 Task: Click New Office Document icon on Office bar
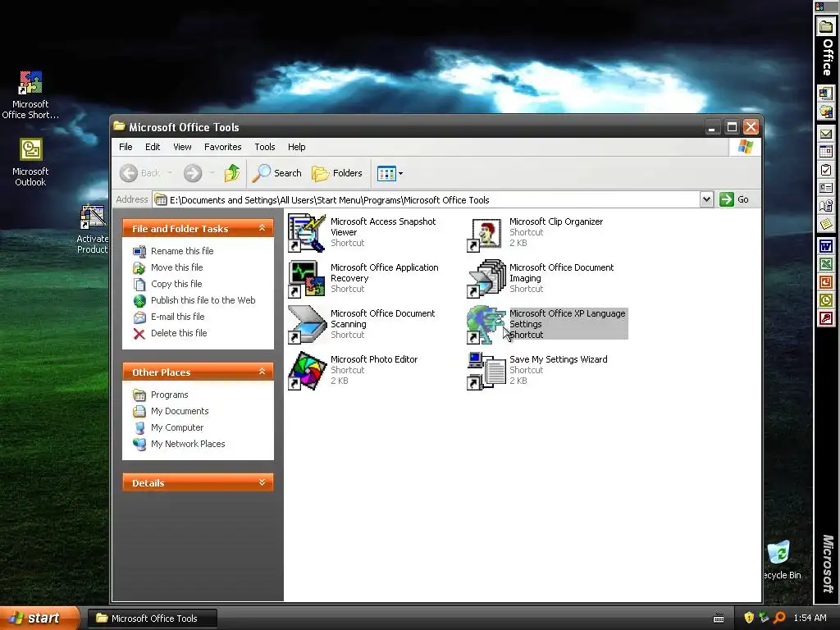(x=825, y=94)
